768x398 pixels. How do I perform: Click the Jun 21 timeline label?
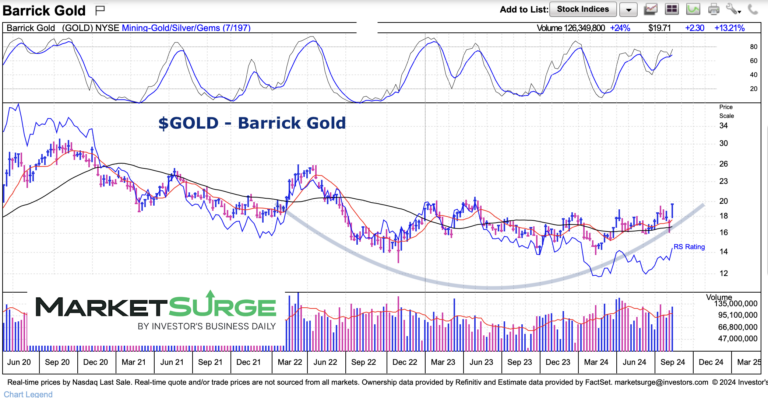point(172,362)
